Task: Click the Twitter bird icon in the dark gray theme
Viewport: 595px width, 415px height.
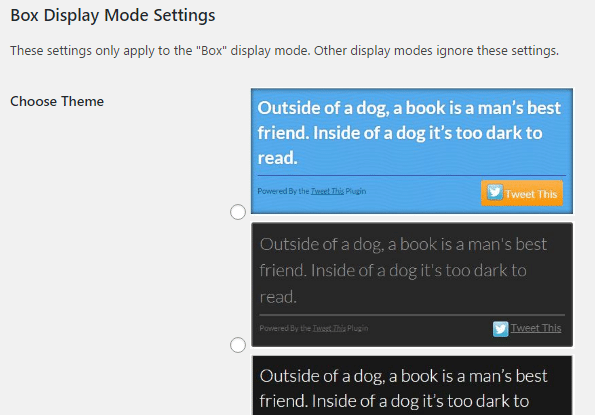Action: [500, 329]
